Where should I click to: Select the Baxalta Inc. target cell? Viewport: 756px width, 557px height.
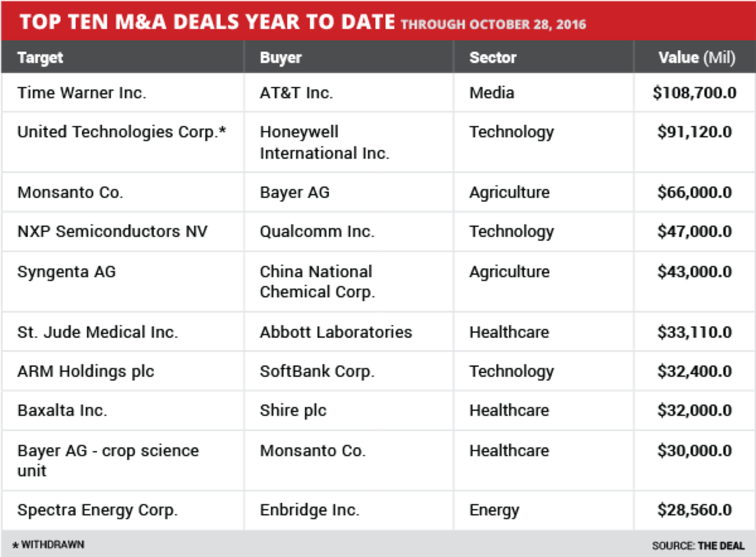[x=62, y=410]
